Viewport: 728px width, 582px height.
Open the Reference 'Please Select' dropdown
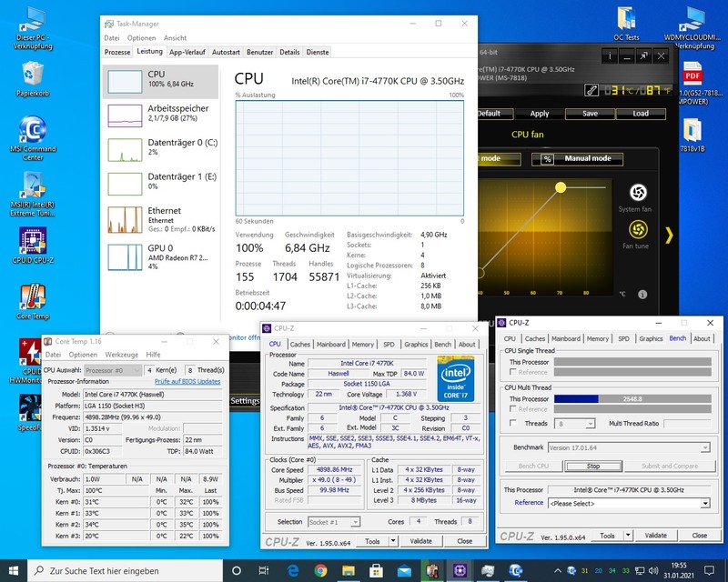pyautogui.click(x=629, y=503)
